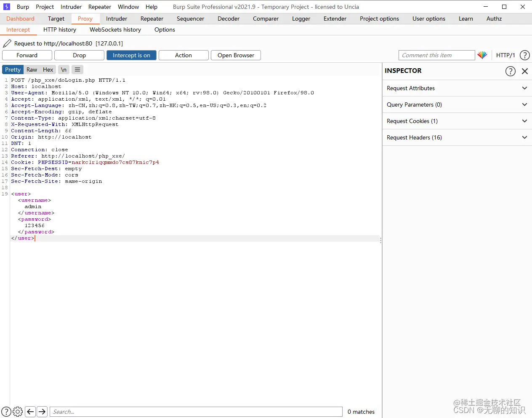
Task: Toggle non-printable characters \n button
Action: click(64, 70)
